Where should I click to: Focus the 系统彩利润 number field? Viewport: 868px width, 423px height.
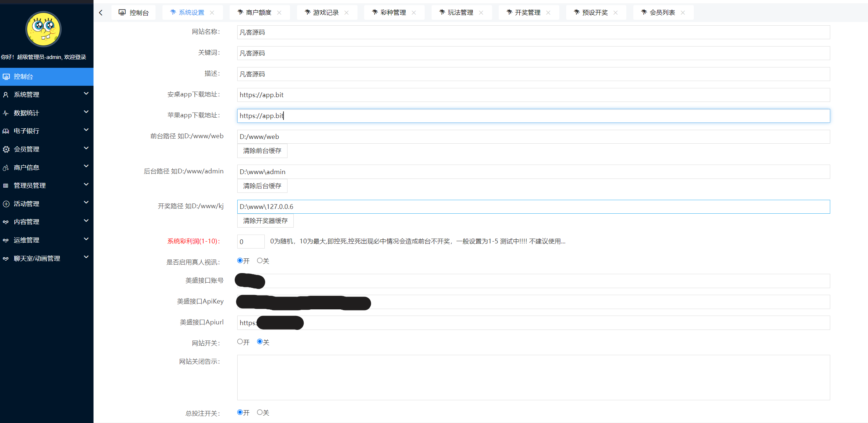click(250, 242)
